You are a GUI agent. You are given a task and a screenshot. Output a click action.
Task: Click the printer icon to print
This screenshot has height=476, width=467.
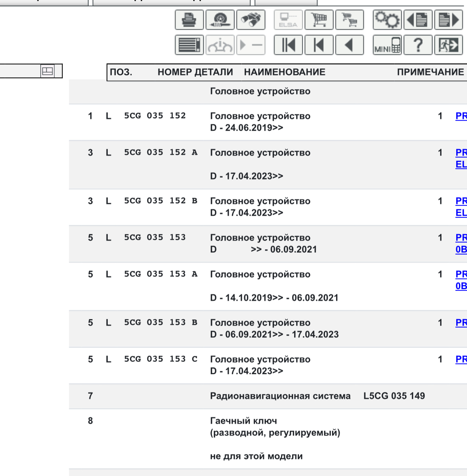pyautogui.click(x=189, y=20)
